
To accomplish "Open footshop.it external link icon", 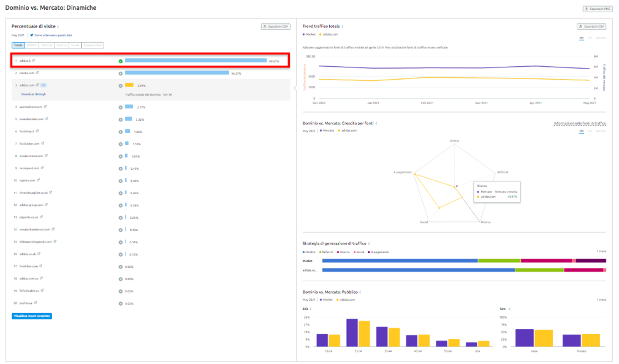I will 37,131.
